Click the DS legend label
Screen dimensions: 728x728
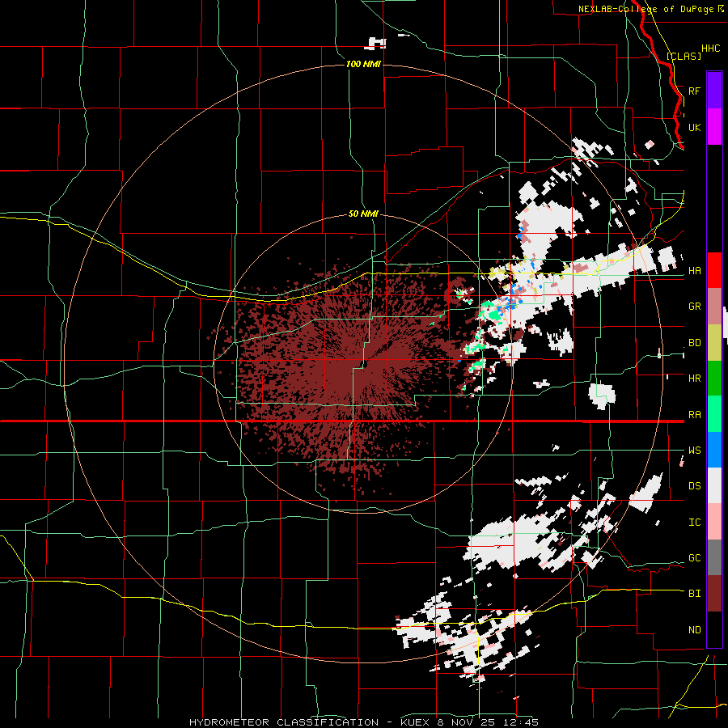(694, 486)
